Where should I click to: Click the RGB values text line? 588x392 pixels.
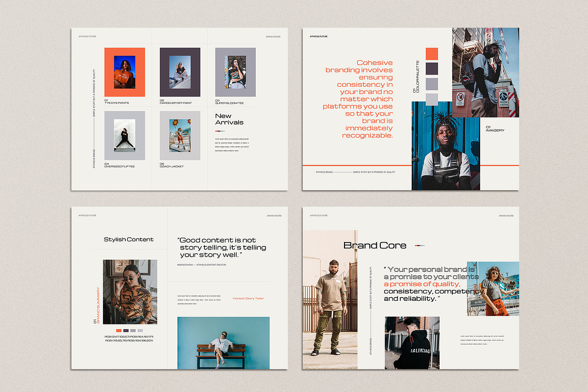129,339
